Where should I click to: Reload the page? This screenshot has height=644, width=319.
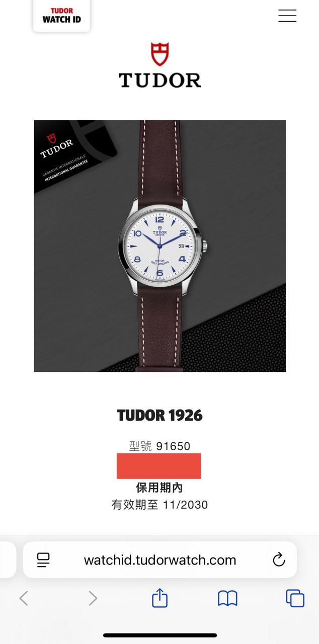pyautogui.click(x=278, y=559)
